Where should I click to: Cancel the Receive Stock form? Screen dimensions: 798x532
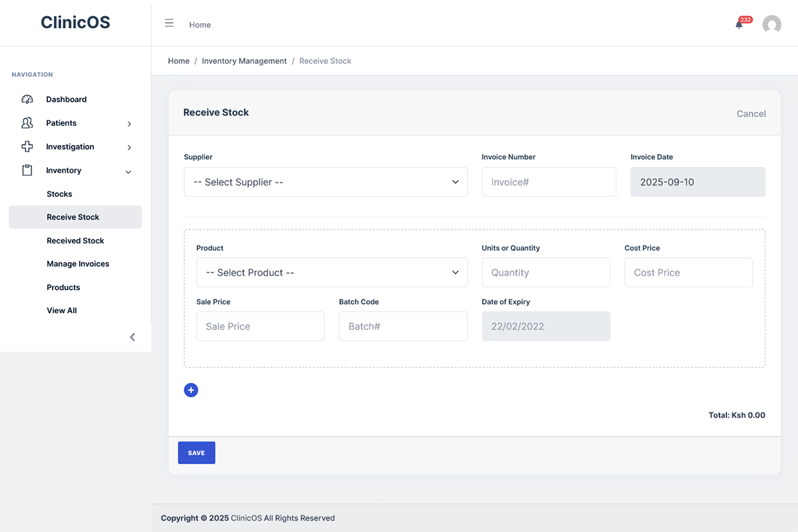[x=751, y=114]
